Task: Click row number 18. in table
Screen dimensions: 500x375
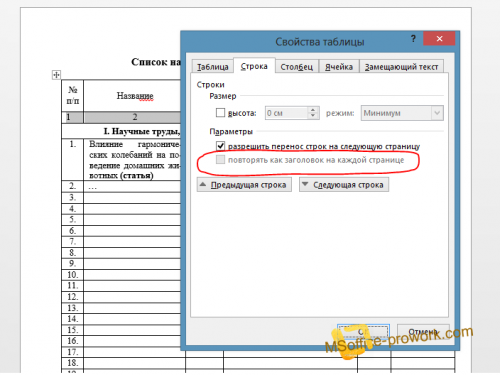Action: [x=72, y=363]
